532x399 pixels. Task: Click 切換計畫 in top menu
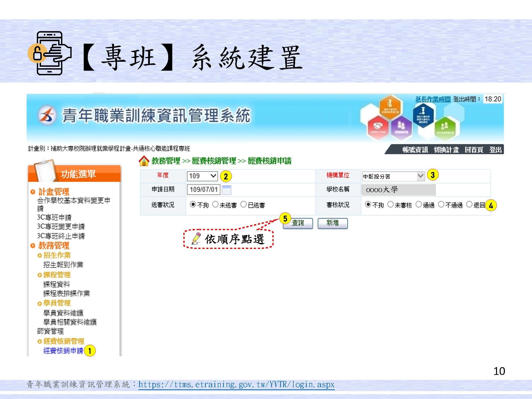tap(446, 150)
